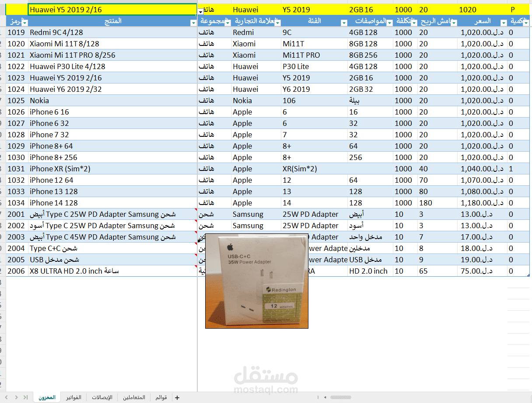This screenshot has width=532, height=403.
Task: Switch to the المتعاملين sheet tab
Action: click(134, 397)
